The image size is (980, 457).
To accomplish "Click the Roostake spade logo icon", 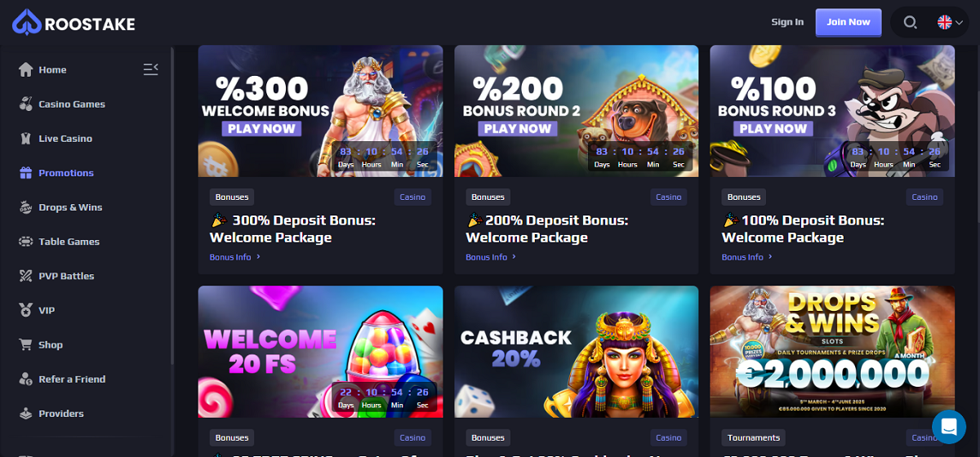I will [x=27, y=23].
